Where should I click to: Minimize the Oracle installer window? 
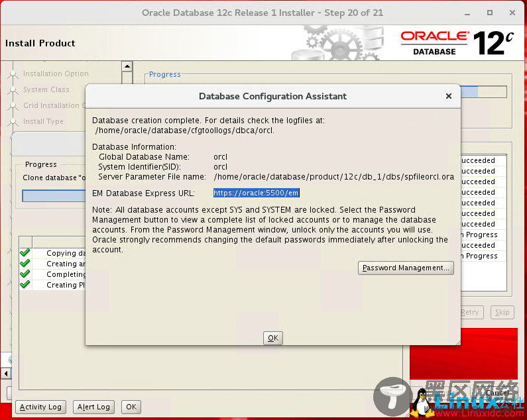(467, 13)
